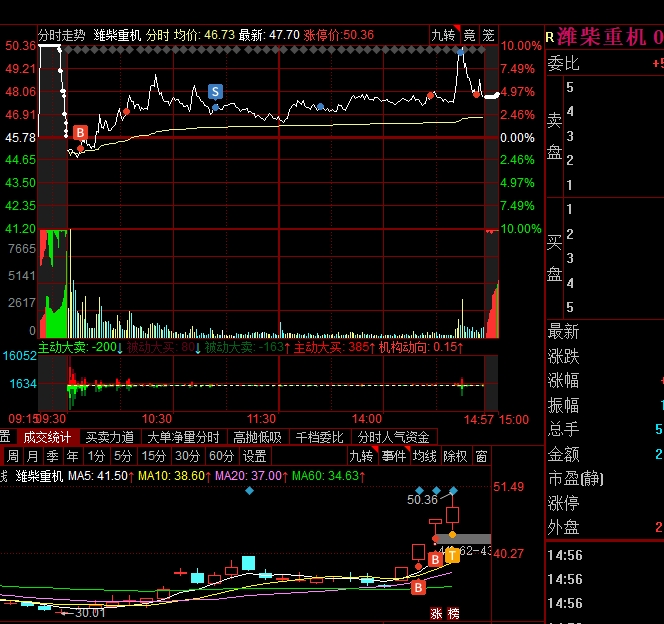Screen dimensions: 664x624
Task: Click the 30.01 low price label on the K-line
Action: tap(90, 613)
